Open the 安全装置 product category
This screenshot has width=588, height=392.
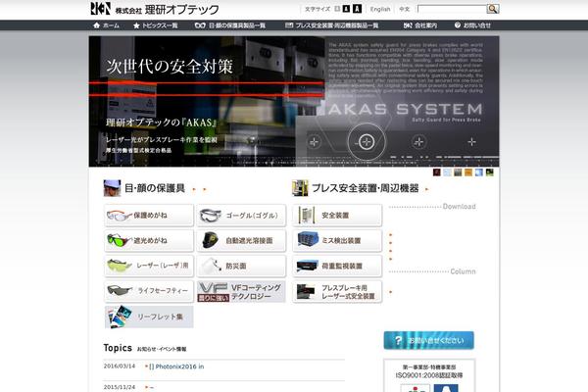(337, 216)
